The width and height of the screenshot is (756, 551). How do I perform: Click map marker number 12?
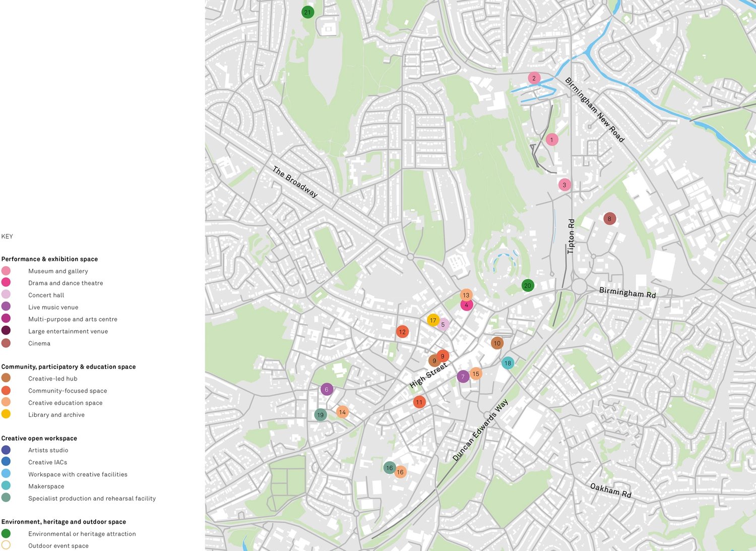point(402,332)
